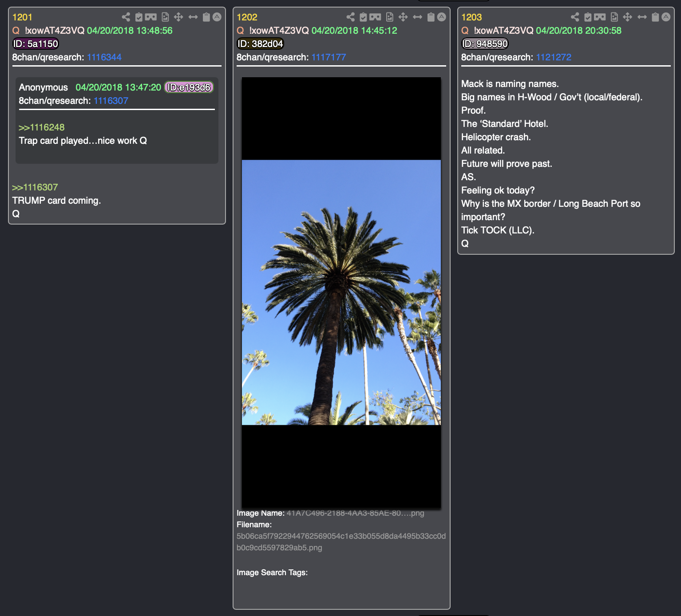Image resolution: width=681 pixels, height=616 pixels.
Task: Click post number 1201
Action: (22, 17)
